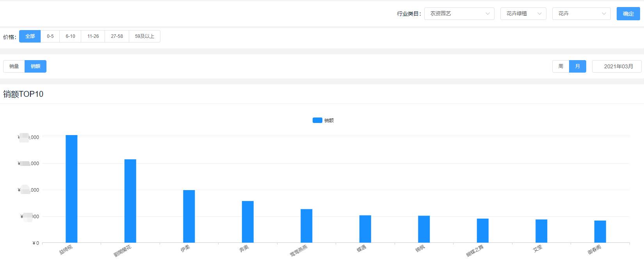Screen dimensions: 644x276
Task: Pick the 11-26 price range
Action: click(93, 36)
